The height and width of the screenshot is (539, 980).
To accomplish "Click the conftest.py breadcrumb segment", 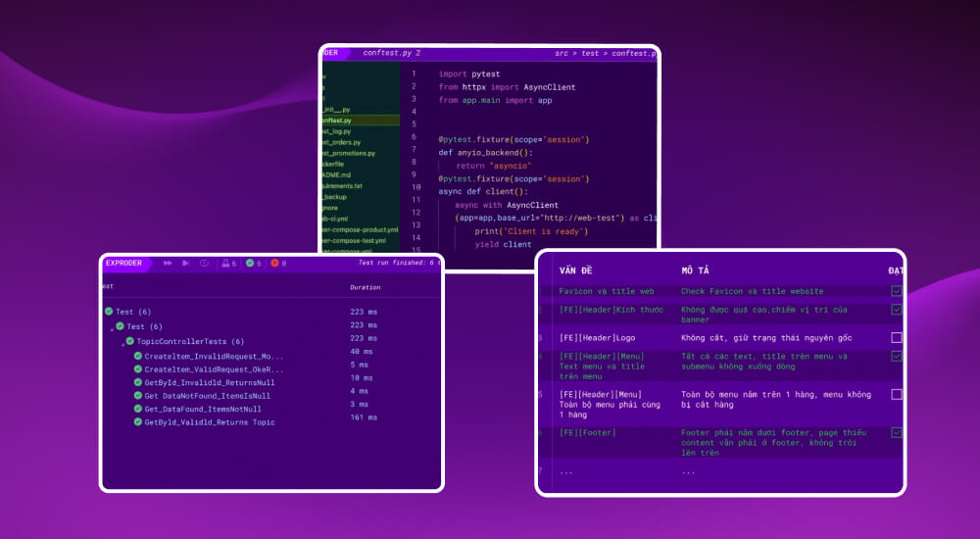I will 634,54.
